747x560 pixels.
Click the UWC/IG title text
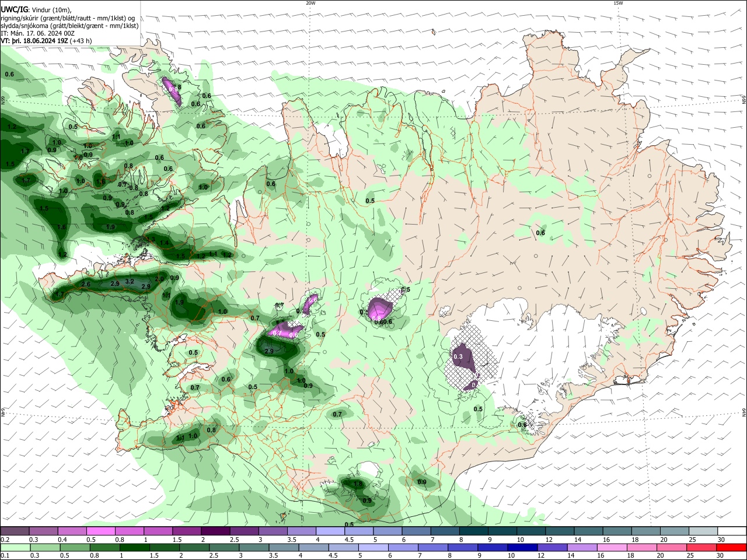click(x=14, y=9)
